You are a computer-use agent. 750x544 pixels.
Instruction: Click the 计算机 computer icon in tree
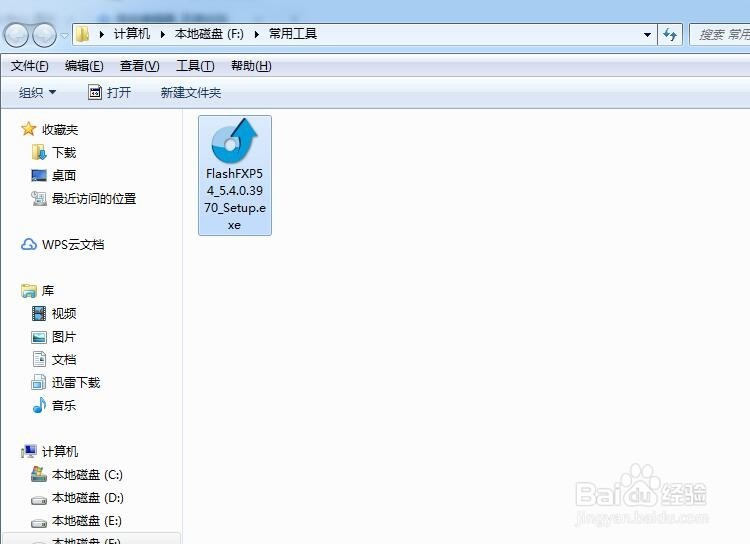pyautogui.click(x=29, y=451)
